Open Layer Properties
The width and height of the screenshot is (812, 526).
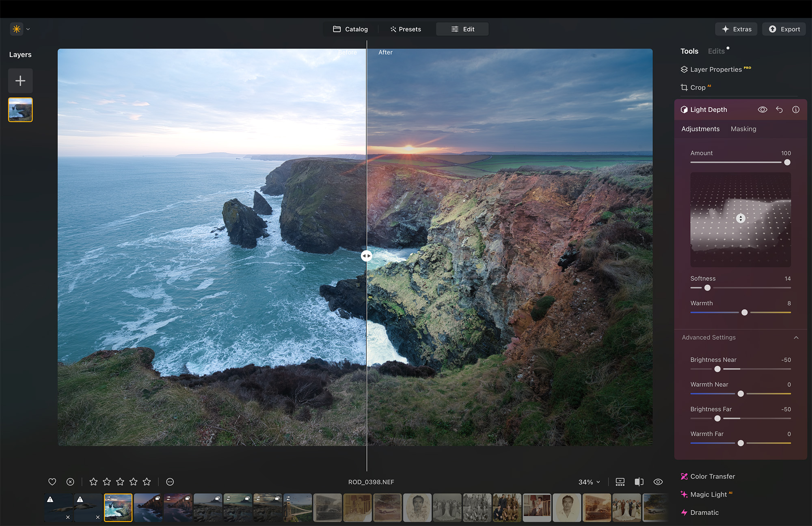[x=715, y=69]
